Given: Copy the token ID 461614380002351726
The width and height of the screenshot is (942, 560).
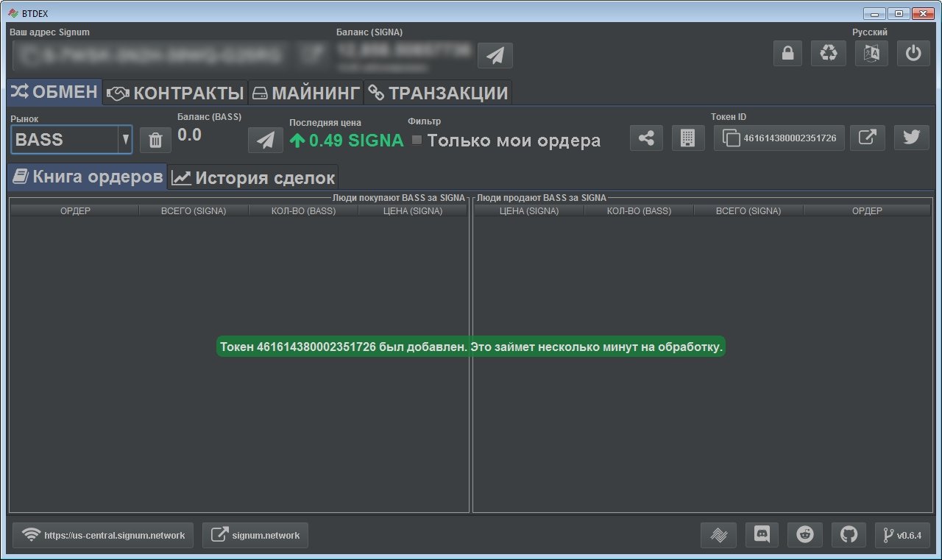Looking at the screenshot, I should pyautogui.click(x=779, y=138).
